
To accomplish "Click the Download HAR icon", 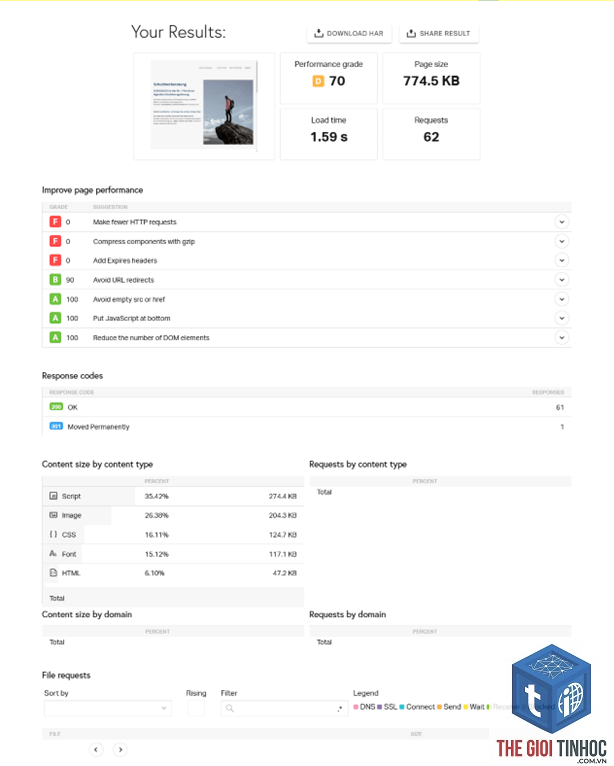I will [x=318, y=33].
